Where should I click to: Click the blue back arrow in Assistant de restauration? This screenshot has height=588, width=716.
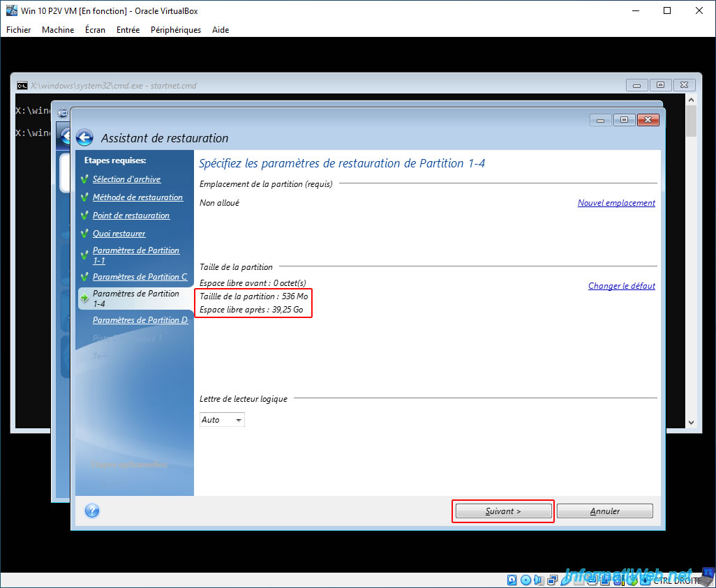(84, 137)
